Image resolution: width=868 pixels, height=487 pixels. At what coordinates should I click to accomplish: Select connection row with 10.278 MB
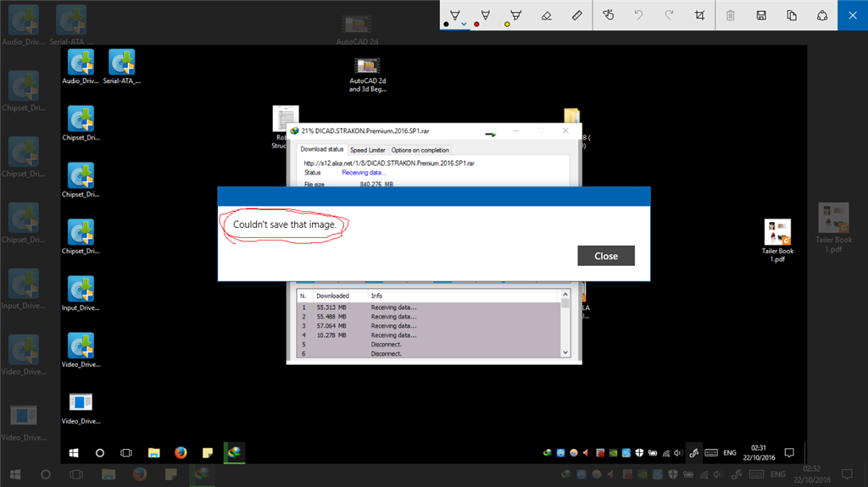[429, 335]
